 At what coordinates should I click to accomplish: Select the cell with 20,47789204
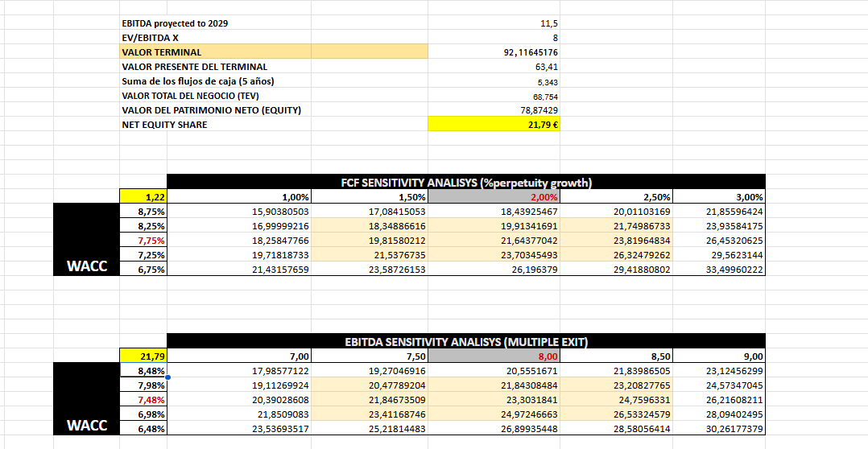coord(370,385)
